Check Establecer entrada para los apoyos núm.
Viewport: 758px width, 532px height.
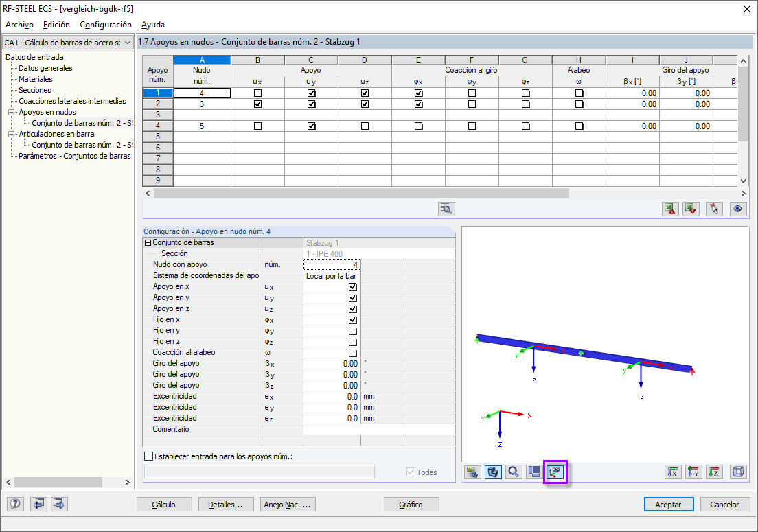click(x=149, y=456)
